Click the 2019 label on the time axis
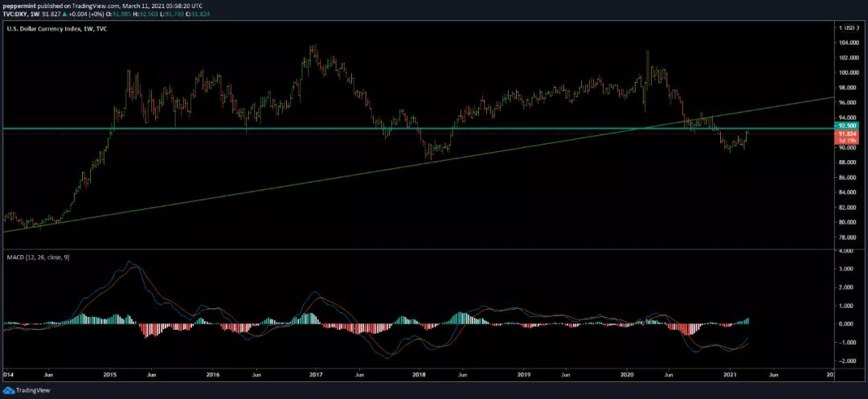This screenshot has width=868, height=399. tap(523, 375)
